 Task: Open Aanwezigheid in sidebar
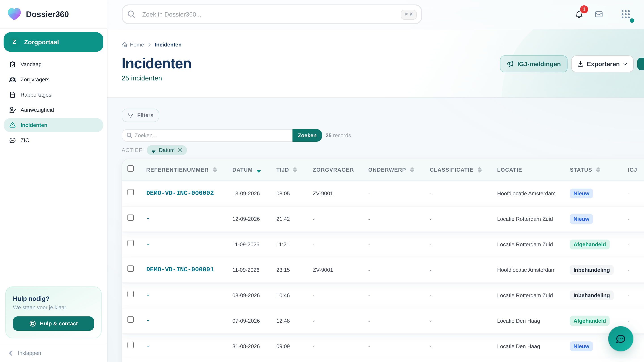53,110
